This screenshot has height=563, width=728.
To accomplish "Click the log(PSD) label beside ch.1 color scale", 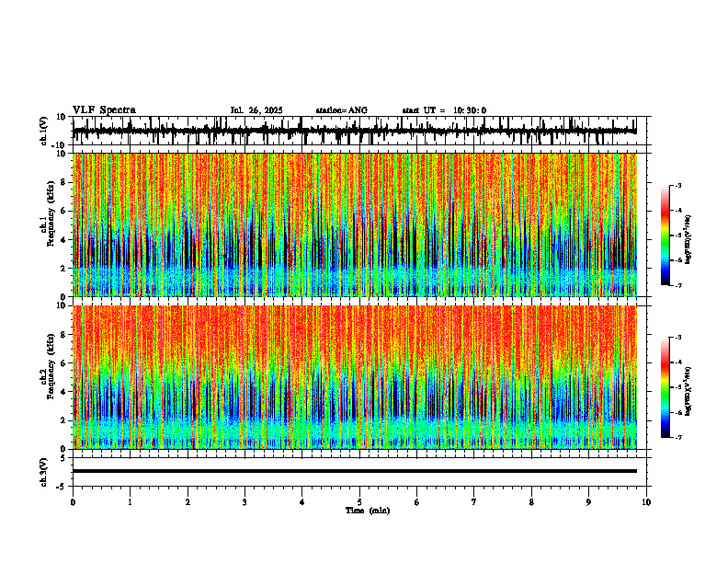I will coord(688,240).
